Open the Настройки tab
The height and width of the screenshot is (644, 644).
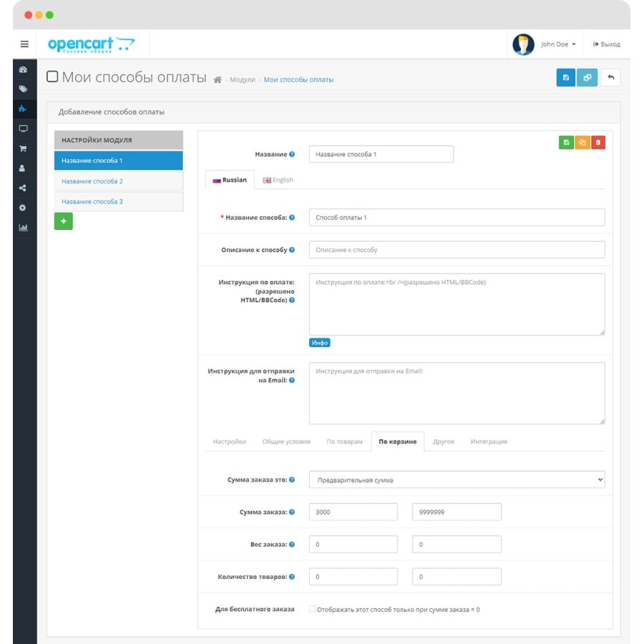tap(229, 441)
